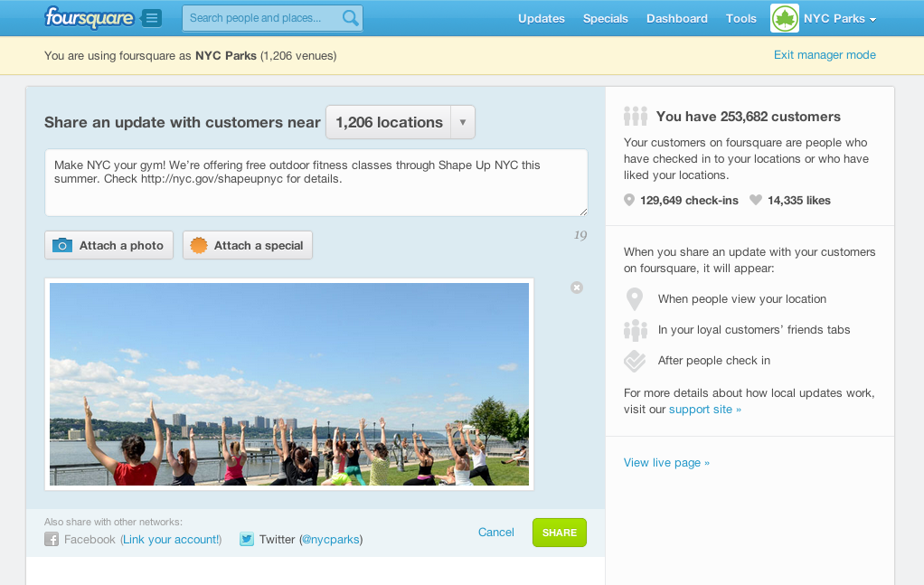Click Attach a special button
This screenshot has width=924, height=585.
click(248, 245)
